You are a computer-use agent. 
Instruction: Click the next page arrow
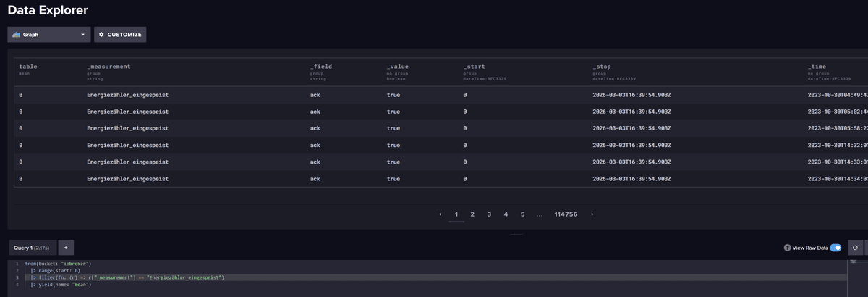point(592,214)
